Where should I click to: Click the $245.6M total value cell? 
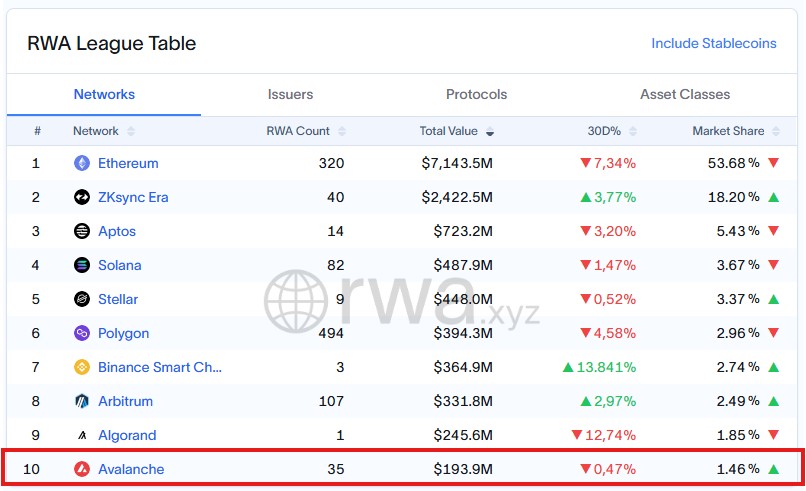point(463,435)
